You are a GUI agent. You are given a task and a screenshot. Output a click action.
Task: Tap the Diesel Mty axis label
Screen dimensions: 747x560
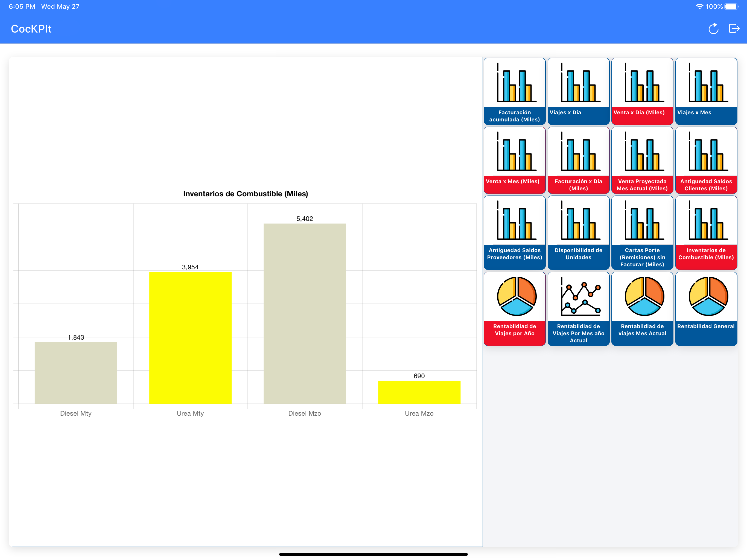coord(76,413)
